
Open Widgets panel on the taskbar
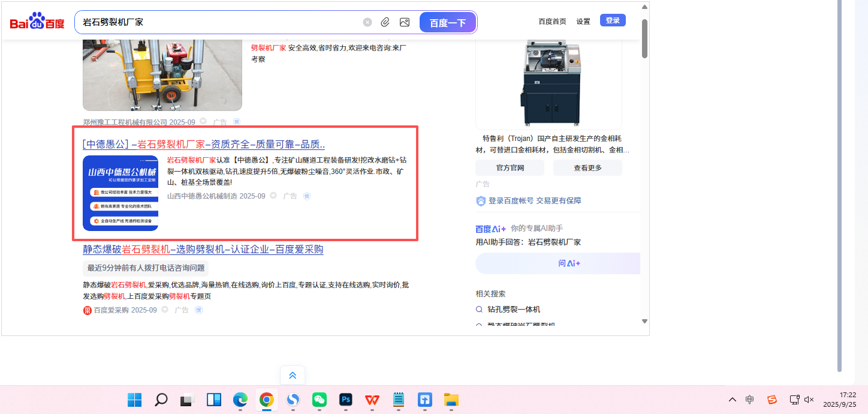point(214,400)
